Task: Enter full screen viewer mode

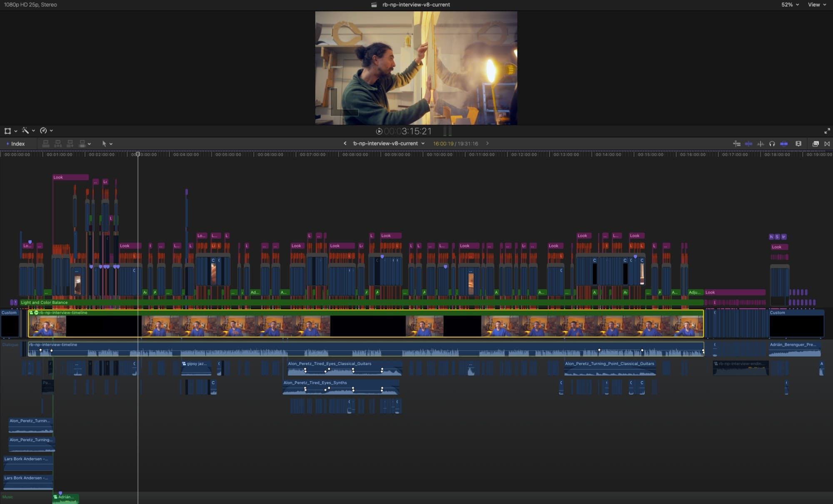Action: (x=827, y=131)
